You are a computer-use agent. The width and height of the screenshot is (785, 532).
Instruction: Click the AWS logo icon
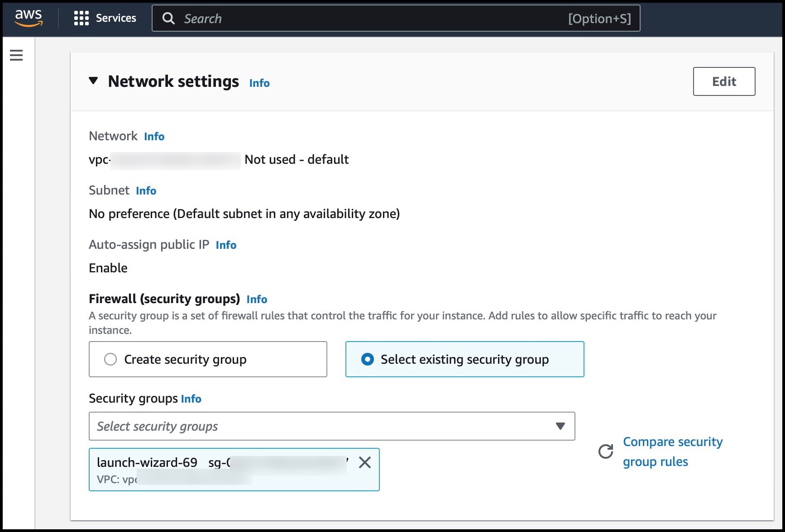(x=28, y=18)
